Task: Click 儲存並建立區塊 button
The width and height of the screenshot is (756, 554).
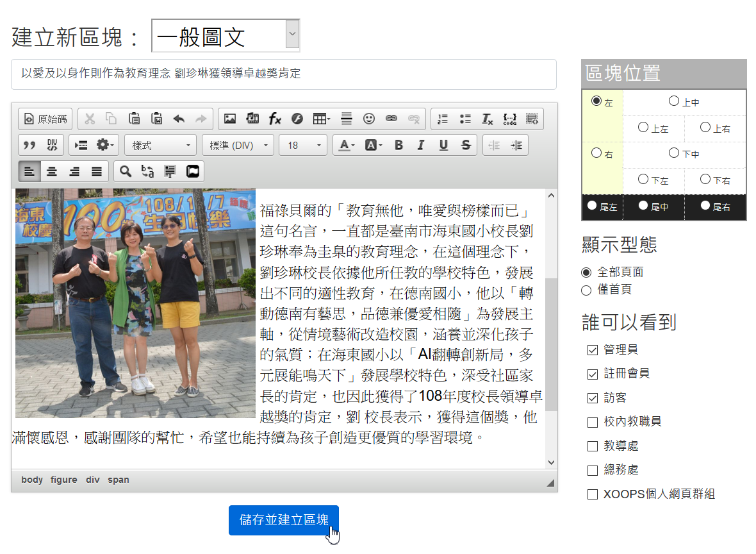Action: coord(283,520)
